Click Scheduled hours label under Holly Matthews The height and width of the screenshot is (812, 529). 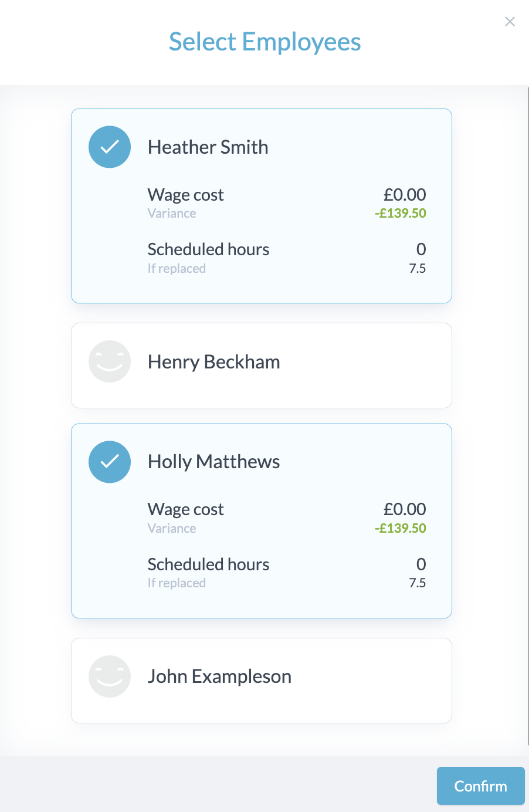click(208, 564)
